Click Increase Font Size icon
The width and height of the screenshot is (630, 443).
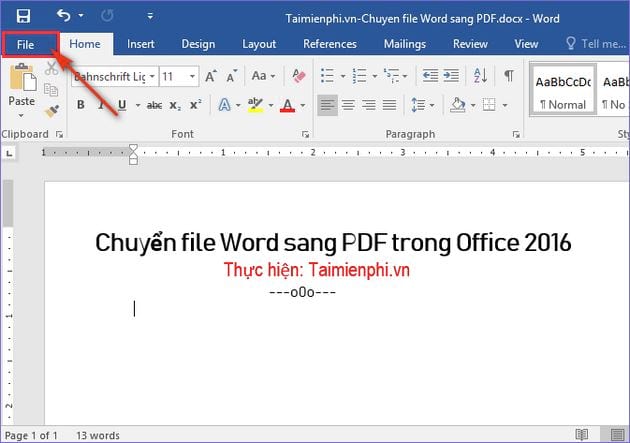coord(211,76)
